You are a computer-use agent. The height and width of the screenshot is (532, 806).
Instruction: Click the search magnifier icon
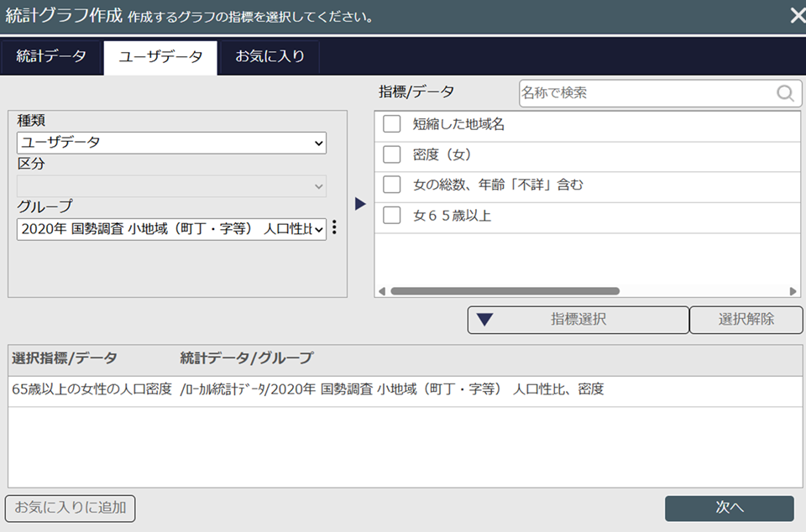pos(784,94)
